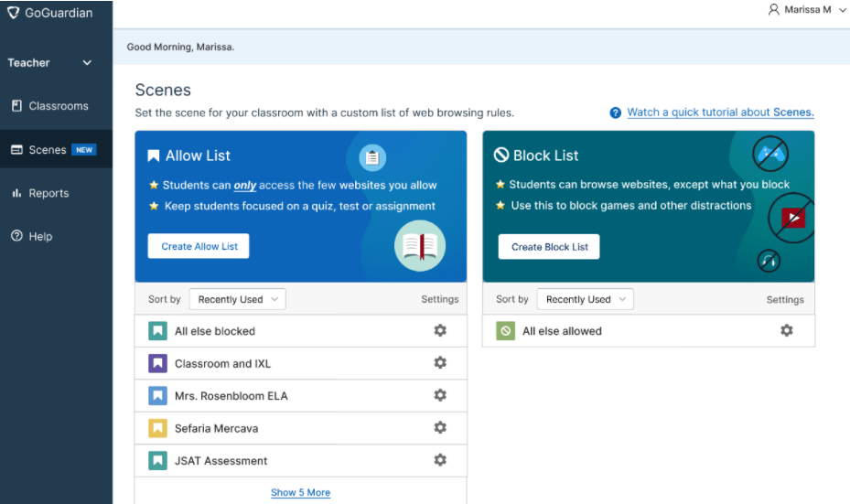The image size is (850, 504).
Task: Click the Show 5 More link
Action: click(x=300, y=492)
